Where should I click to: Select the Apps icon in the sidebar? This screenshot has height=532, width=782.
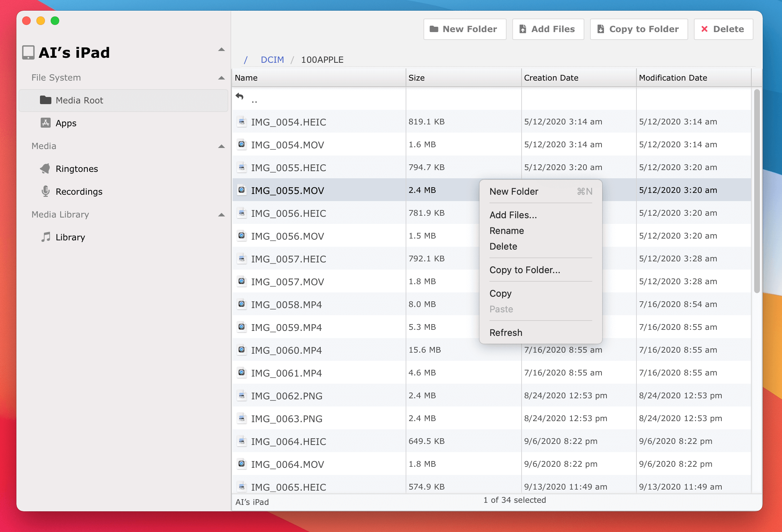pos(45,123)
